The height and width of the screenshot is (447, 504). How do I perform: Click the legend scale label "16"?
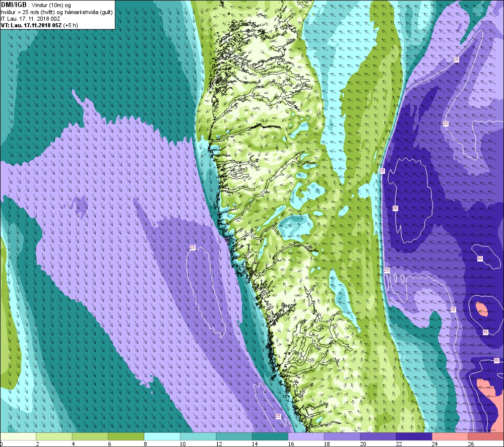(x=291, y=444)
